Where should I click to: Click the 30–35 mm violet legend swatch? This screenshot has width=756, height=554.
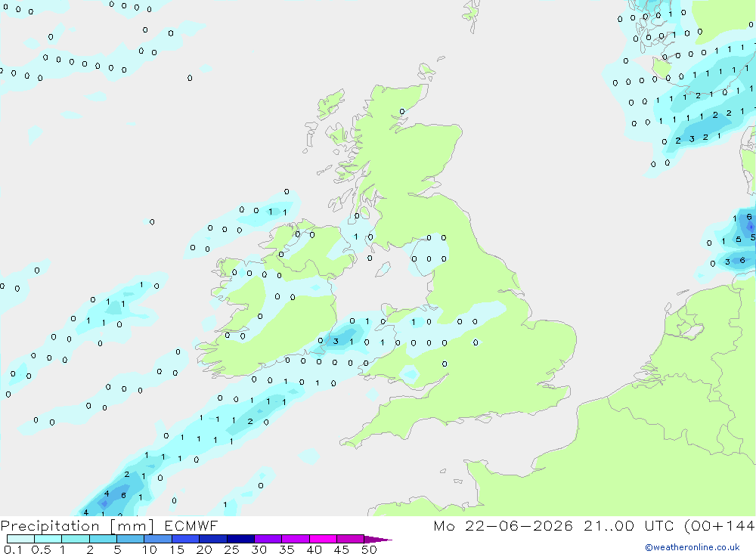[x=268, y=539]
